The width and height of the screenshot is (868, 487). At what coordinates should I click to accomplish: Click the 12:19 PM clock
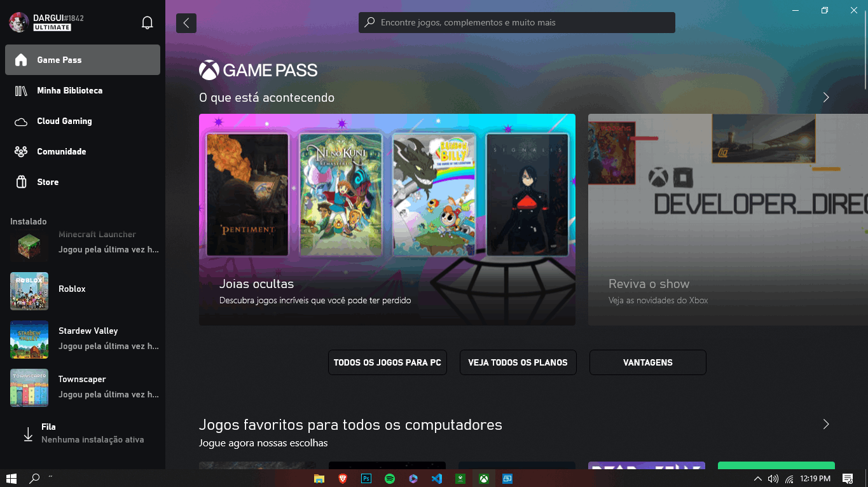815,478
